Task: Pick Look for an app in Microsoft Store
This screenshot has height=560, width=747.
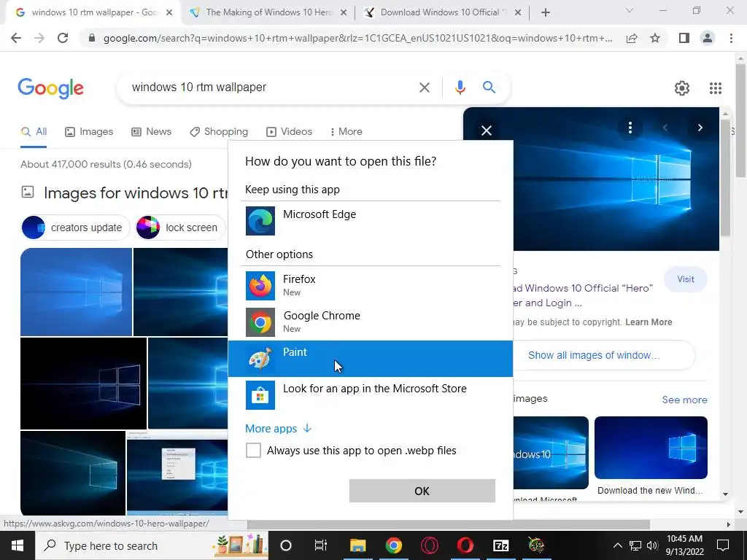Action: 370,394
